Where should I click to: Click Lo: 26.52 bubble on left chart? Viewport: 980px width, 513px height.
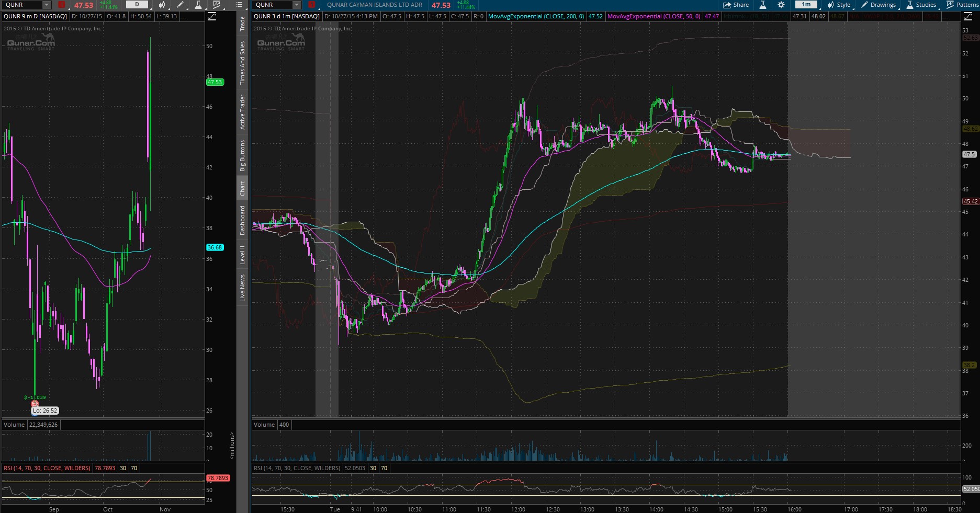[x=45, y=411]
